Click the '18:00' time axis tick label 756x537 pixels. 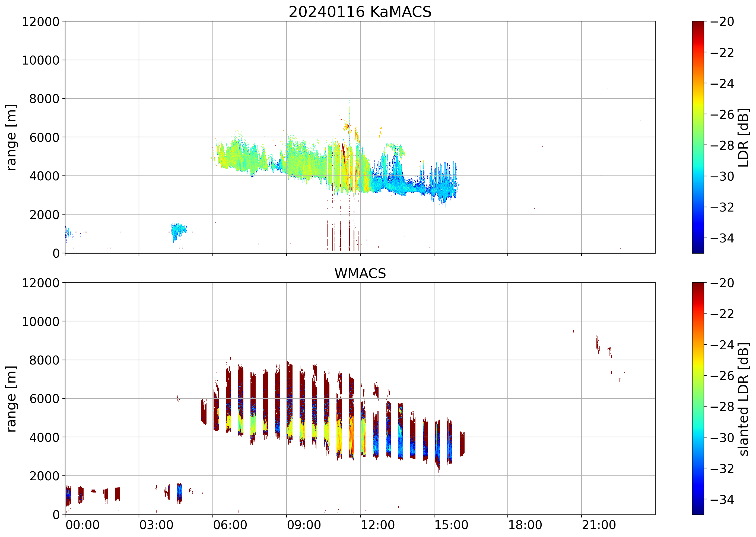click(525, 525)
